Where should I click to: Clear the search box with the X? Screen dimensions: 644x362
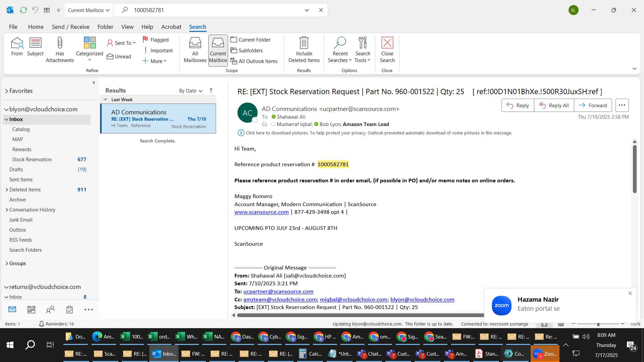pos(321,10)
